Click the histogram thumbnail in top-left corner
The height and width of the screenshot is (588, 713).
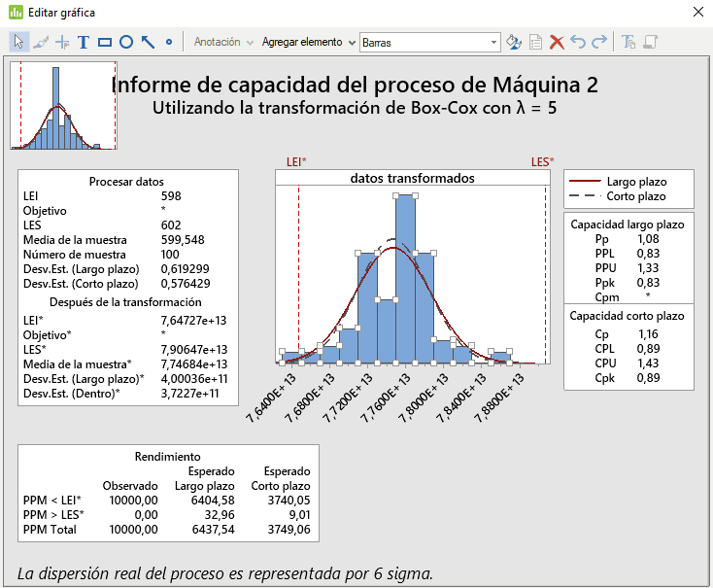click(x=63, y=107)
